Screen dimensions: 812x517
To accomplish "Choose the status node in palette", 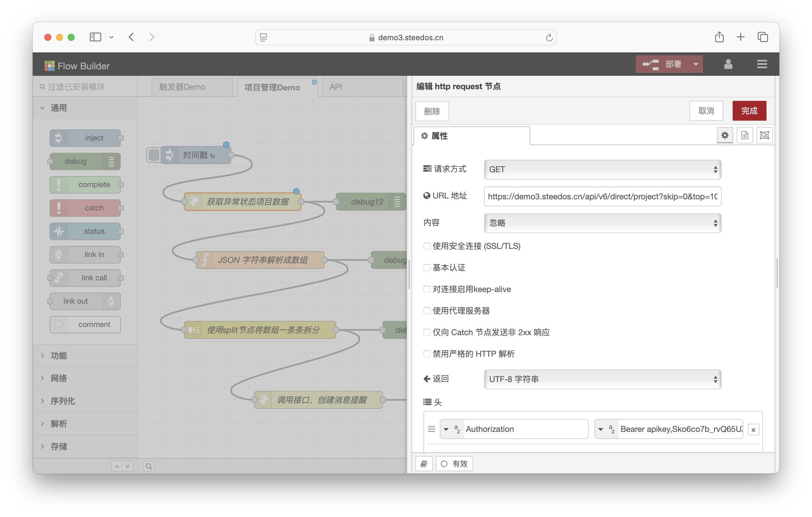I will (85, 231).
